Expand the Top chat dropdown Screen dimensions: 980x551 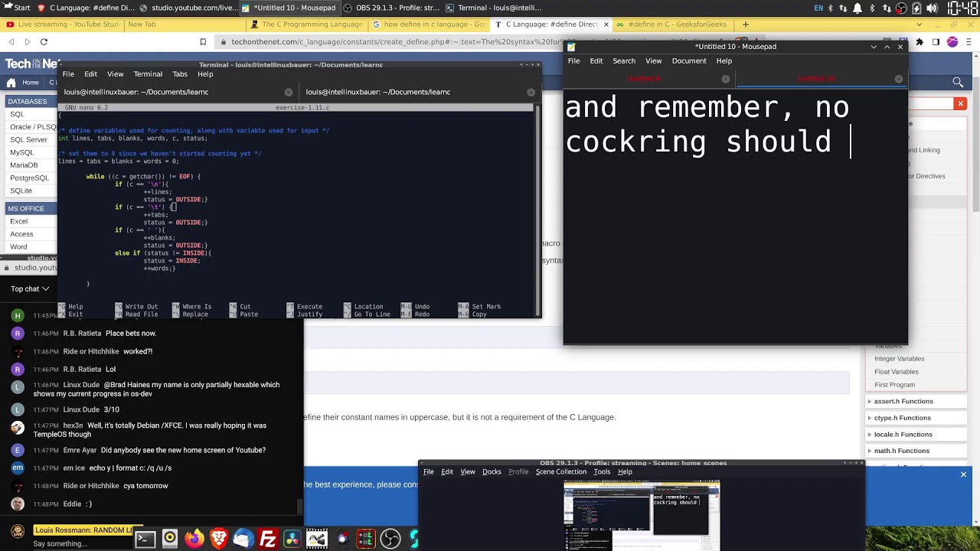[x=30, y=289]
